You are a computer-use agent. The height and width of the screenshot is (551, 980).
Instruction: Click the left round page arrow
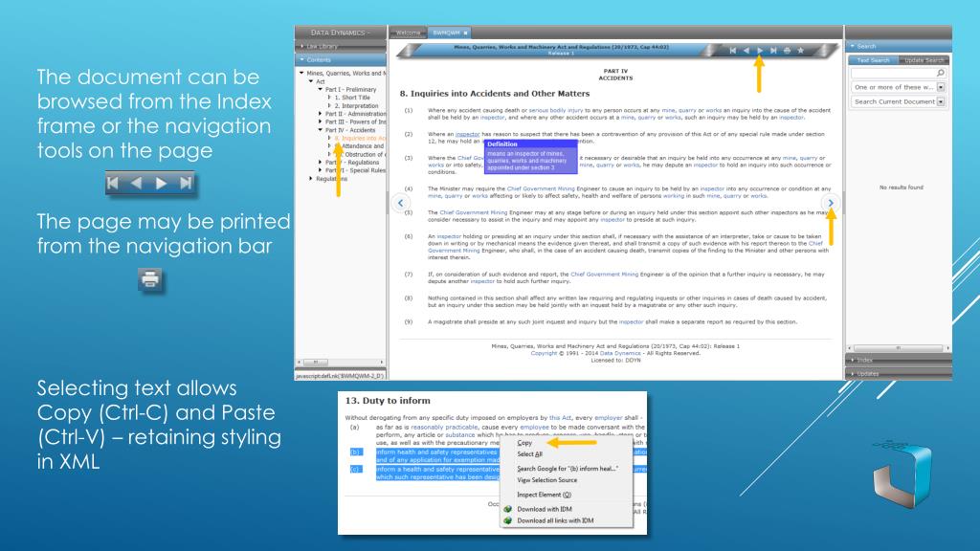point(401,203)
